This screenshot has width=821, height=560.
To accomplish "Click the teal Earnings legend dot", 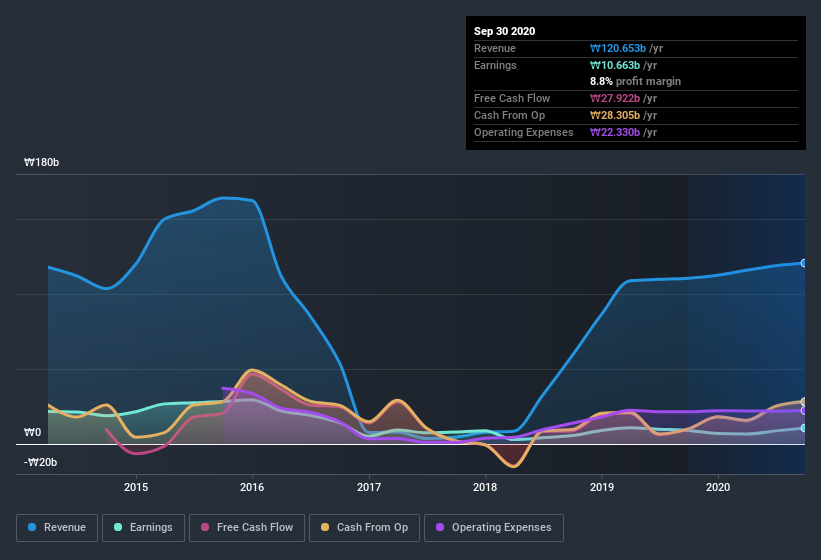I will coord(118,527).
